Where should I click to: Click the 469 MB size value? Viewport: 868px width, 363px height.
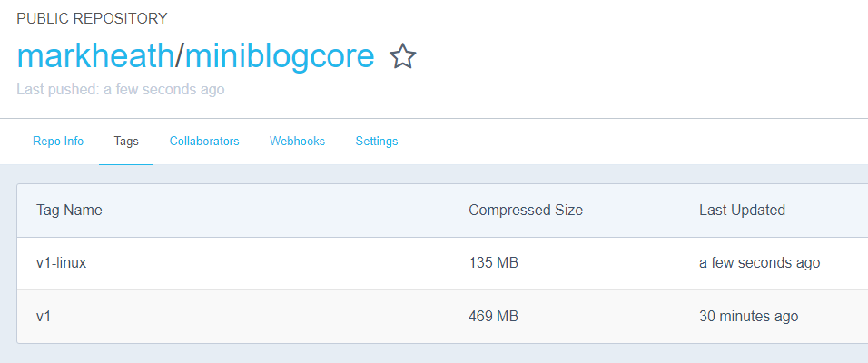493,317
